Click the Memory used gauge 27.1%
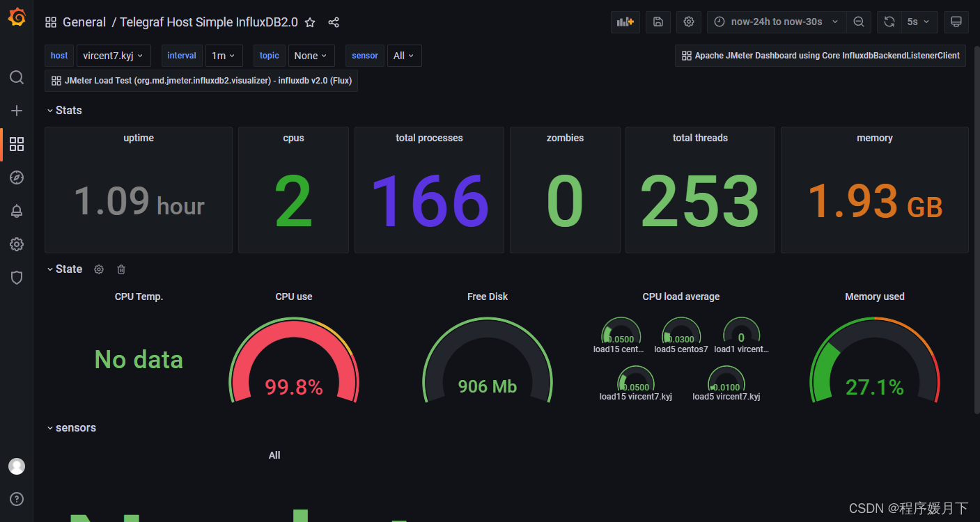The width and height of the screenshot is (980, 522). point(875,360)
